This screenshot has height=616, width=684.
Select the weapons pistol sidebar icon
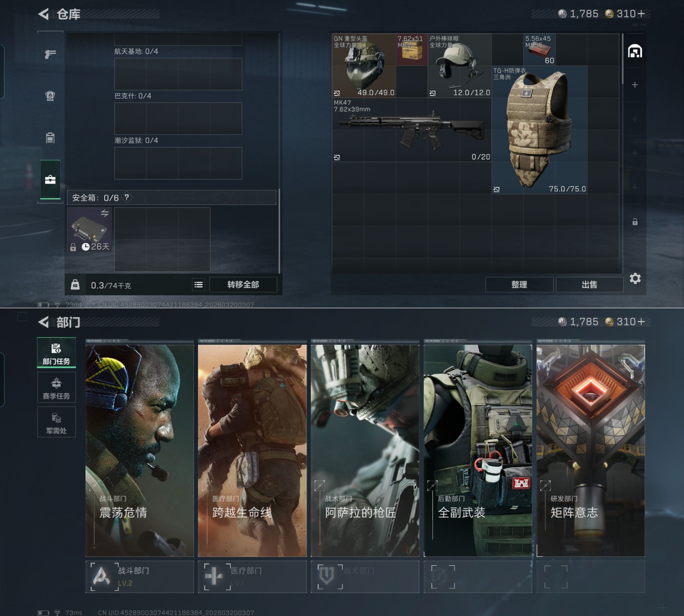click(50, 54)
